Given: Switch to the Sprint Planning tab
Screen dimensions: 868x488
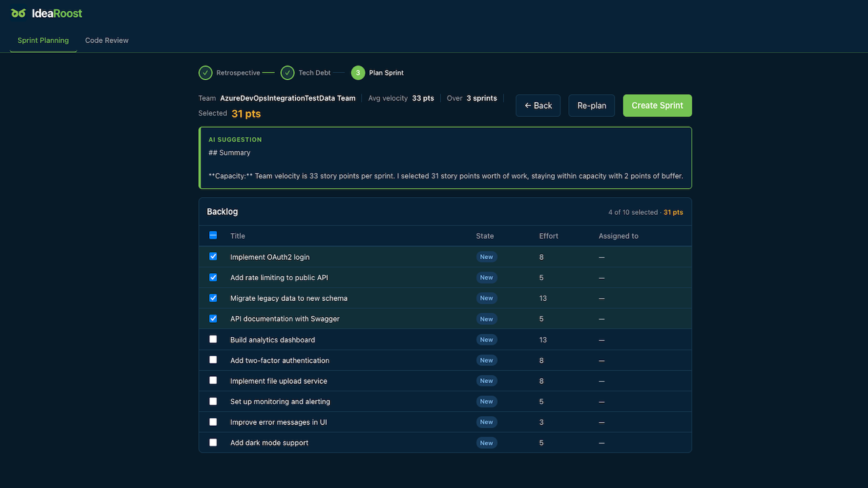Looking at the screenshot, I should 43,41.
